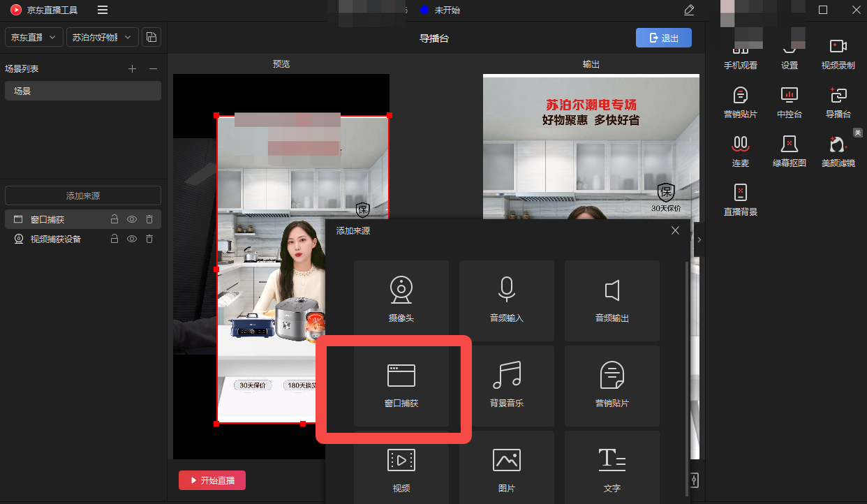Choose the 营销贴片 tile in the 添加来源 dialog
Image resolution: width=867 pixels, height=504 pixels.
(612, 385)
